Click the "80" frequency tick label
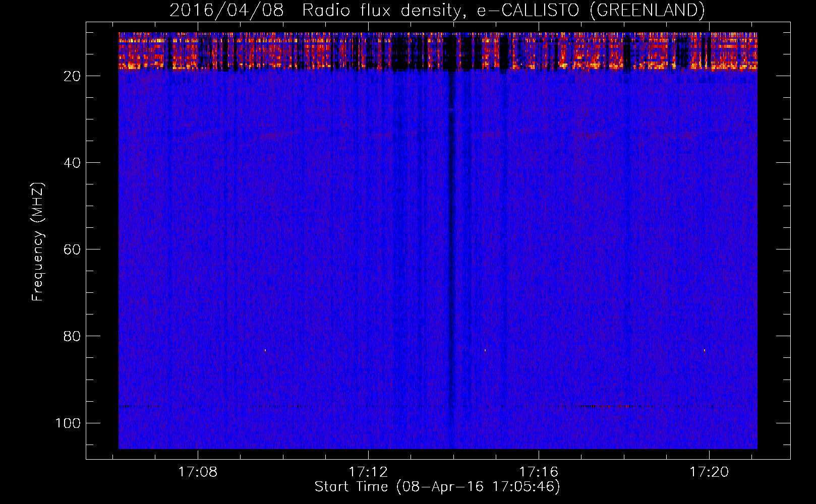Viewport: 816px width, 504px height. [72, 336]
